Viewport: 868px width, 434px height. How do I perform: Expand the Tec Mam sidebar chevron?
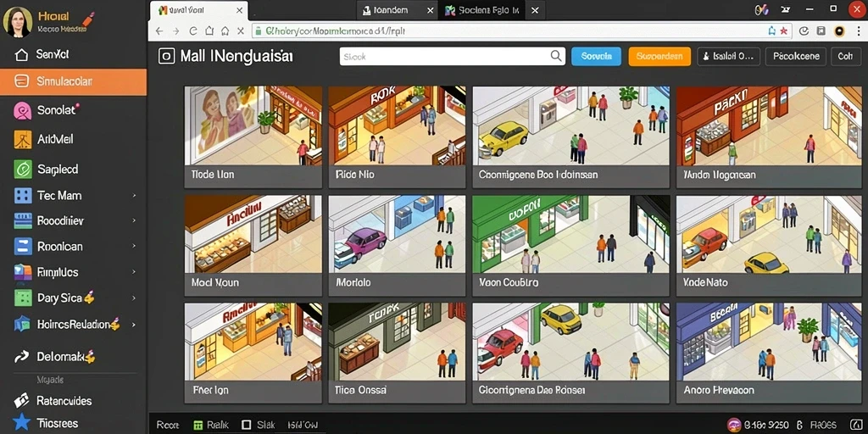(134, 196)
